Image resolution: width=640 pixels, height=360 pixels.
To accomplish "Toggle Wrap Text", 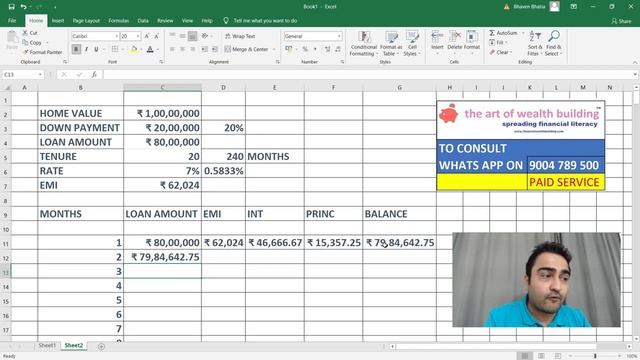I will tap(240, 36).
